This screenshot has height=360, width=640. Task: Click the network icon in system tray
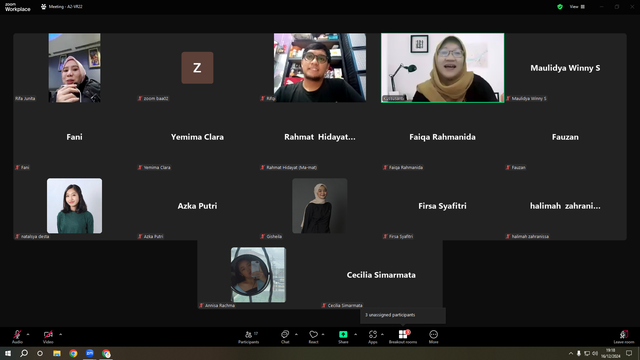587,353
